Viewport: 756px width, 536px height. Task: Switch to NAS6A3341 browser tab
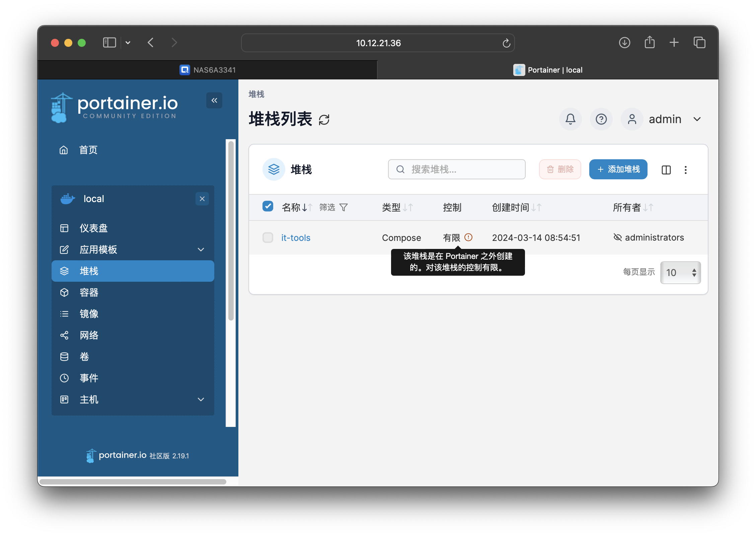coord(208,70)
